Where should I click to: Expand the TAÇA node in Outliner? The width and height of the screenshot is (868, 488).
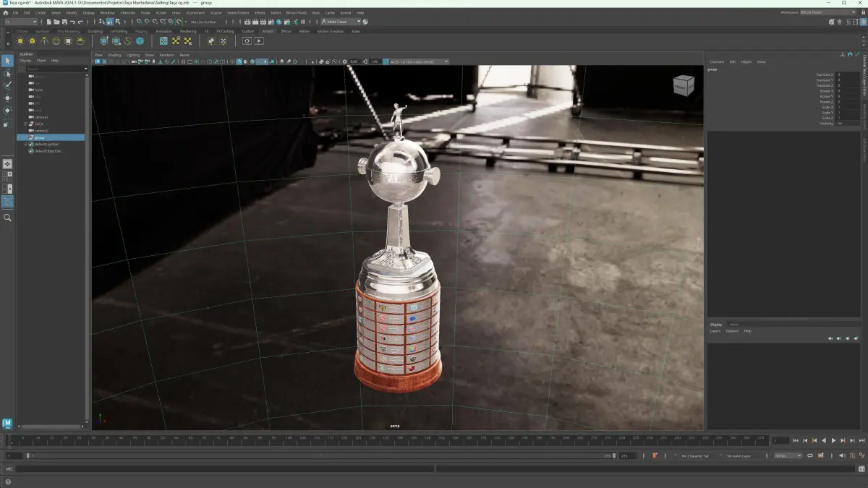[25, 124]
